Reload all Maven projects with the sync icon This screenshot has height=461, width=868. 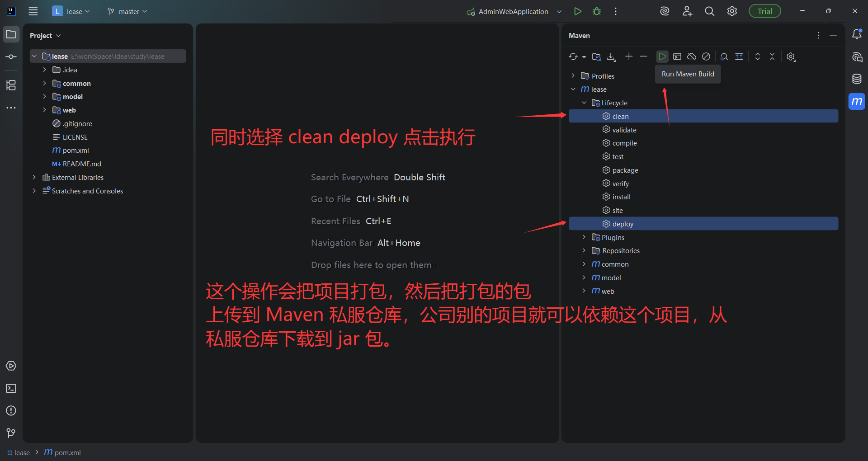tap(573, 56)
